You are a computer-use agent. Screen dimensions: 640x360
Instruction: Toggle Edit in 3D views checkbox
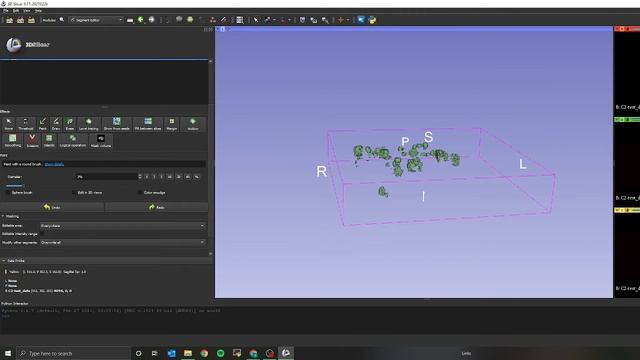click(x=74, y=192)
